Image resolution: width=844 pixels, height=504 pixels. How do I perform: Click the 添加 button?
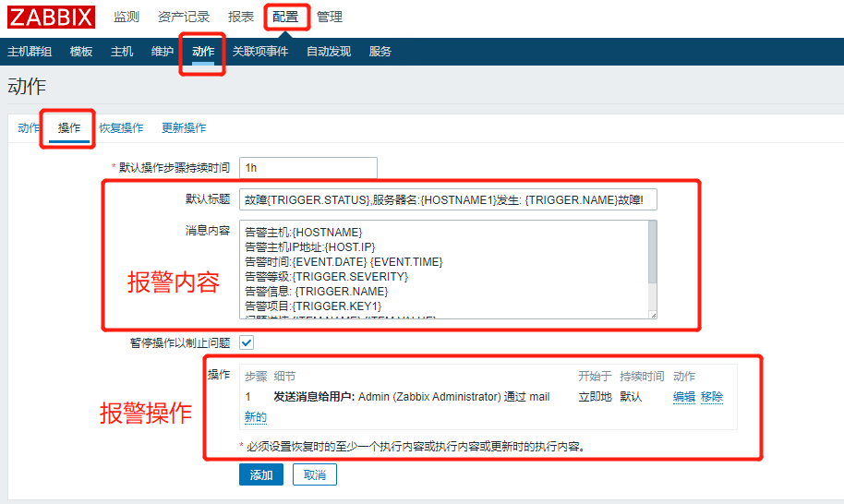coord(261,475)
